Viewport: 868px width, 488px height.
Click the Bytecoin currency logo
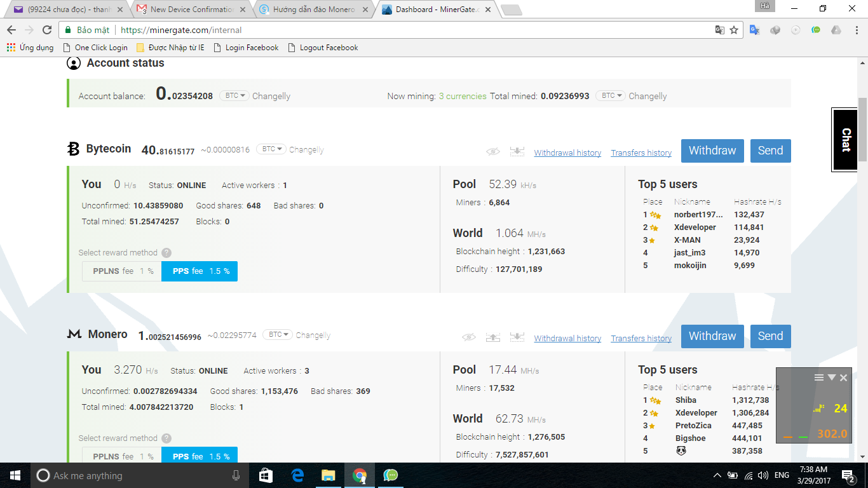[x=73, y=149]
